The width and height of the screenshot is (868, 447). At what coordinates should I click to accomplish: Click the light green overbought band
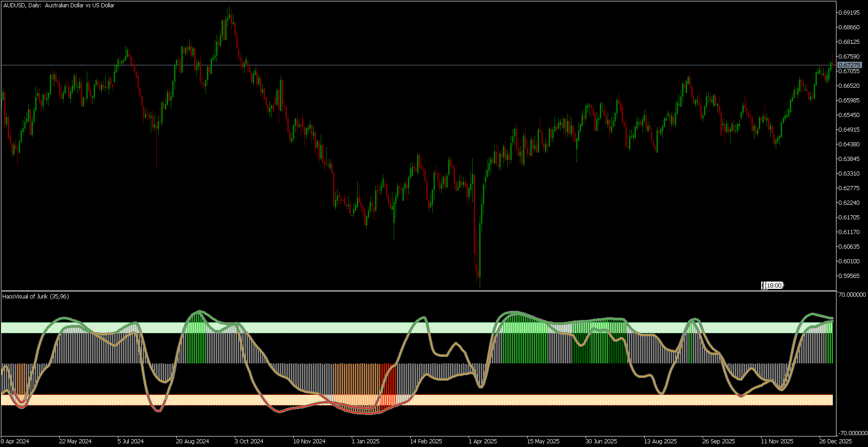click(417, 328)
